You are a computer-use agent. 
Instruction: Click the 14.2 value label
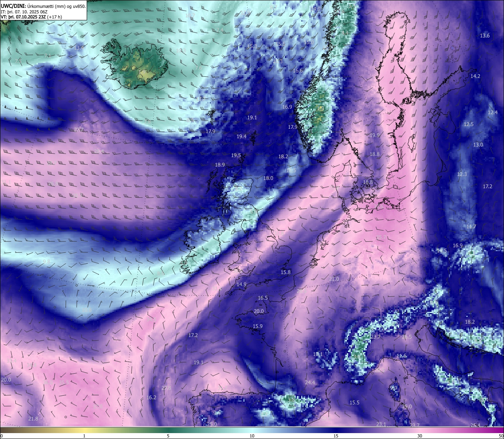(x=475, y=76)
